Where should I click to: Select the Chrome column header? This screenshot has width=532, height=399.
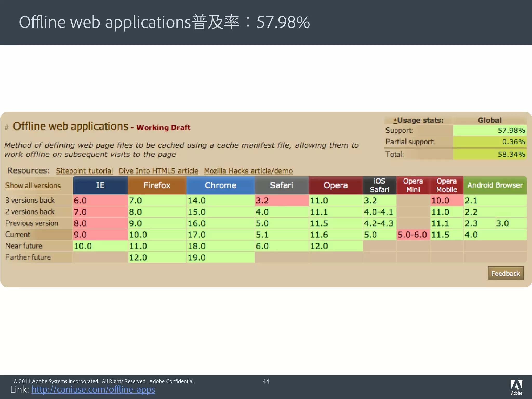(221, 185)
